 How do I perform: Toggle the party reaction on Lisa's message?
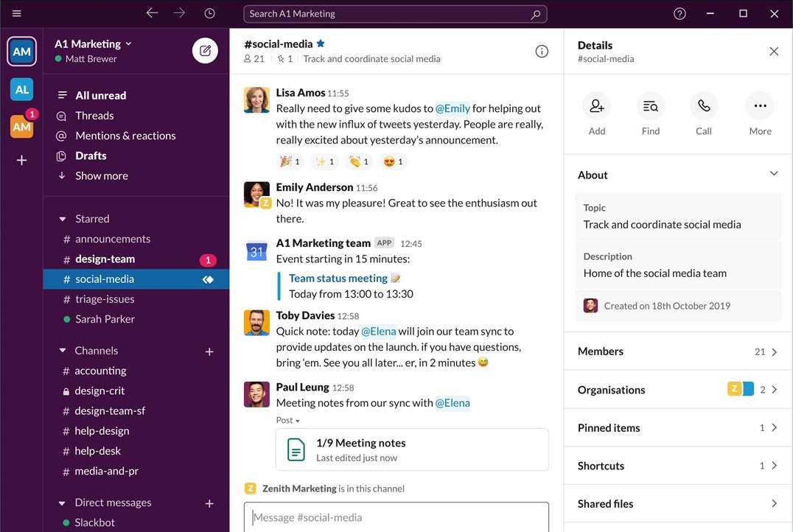click(x=289, y=161)
